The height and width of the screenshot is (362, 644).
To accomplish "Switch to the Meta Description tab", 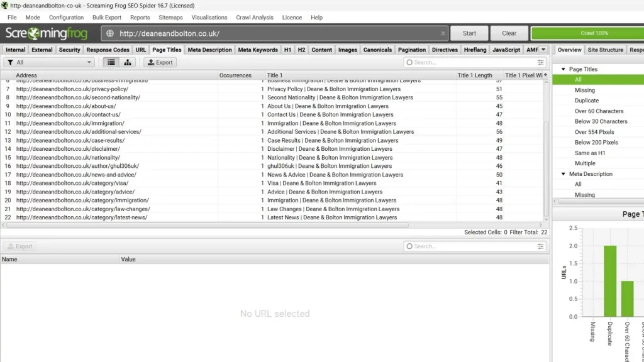I will pyautogui.click(x=209, y=50).
